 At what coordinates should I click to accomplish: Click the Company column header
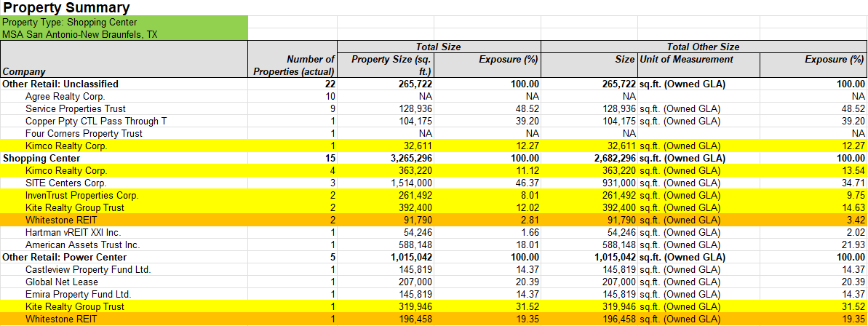24,72
